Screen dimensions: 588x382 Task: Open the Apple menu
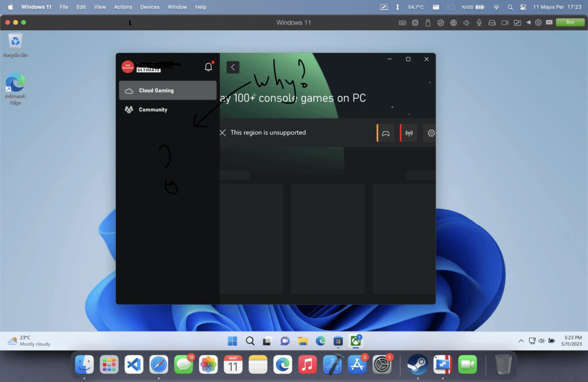click(10, 7)
